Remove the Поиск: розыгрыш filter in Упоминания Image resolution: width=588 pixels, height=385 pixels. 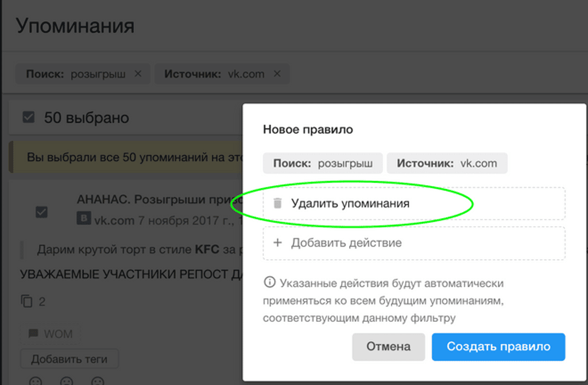(x=138, y=74)
